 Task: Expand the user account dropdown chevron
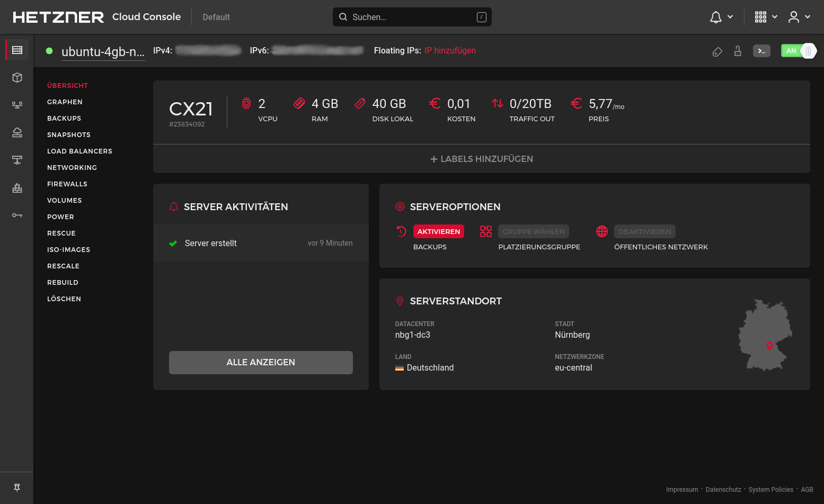point(808,17)
